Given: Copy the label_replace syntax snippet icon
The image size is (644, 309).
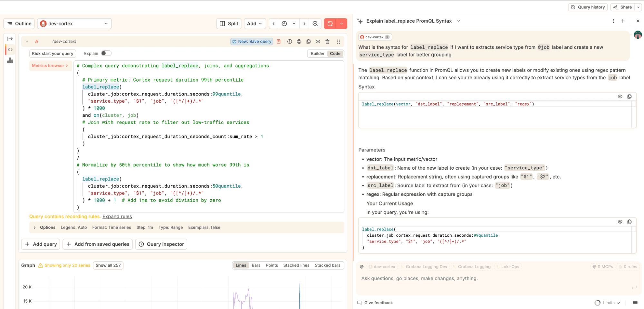Looking at the screenshot, I should pos(630,96).
